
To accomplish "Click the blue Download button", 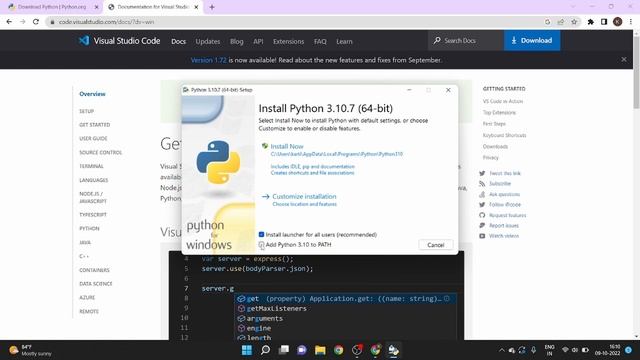I will point(532,40).
